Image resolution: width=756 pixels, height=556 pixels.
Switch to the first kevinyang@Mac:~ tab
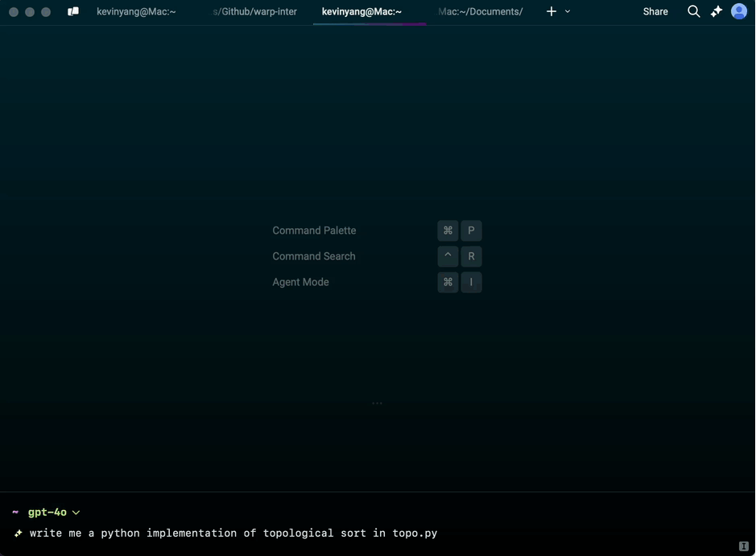click(136, 12)
